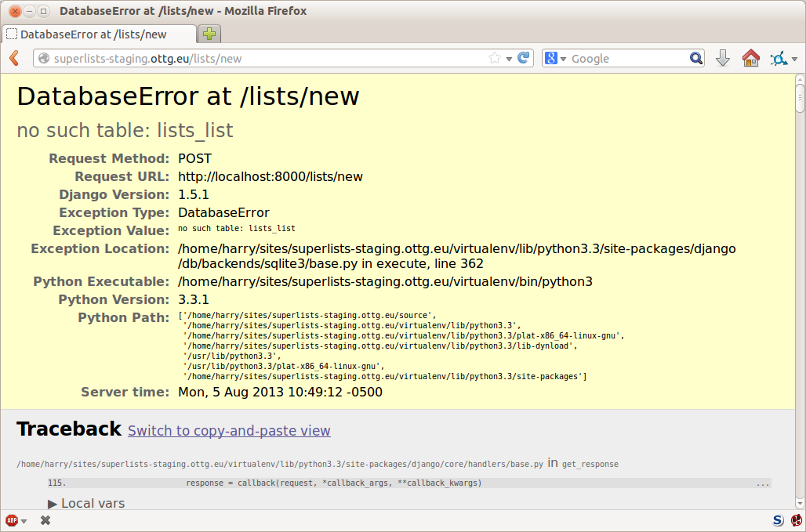Image resolution: width=806 pixels, height=532 pixels.
Task: Toggle the bookmark star for this page
Action: pyautogui.click(x=493, y=57)
